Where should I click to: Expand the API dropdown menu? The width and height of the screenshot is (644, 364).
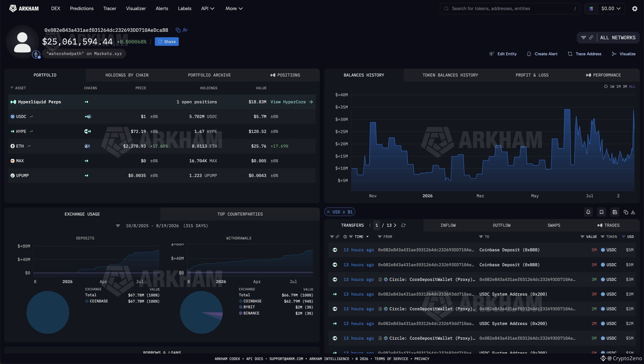tap(208, 9)
